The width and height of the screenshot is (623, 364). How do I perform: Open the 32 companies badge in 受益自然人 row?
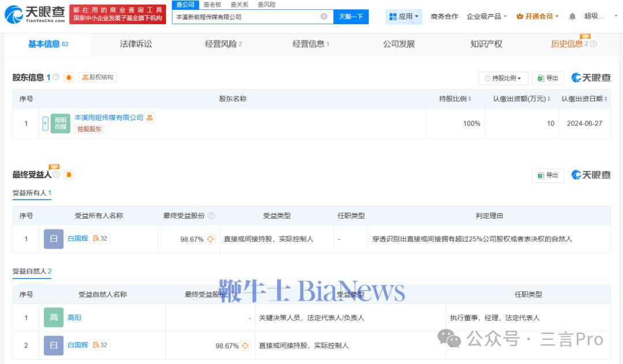click(100, 345)
